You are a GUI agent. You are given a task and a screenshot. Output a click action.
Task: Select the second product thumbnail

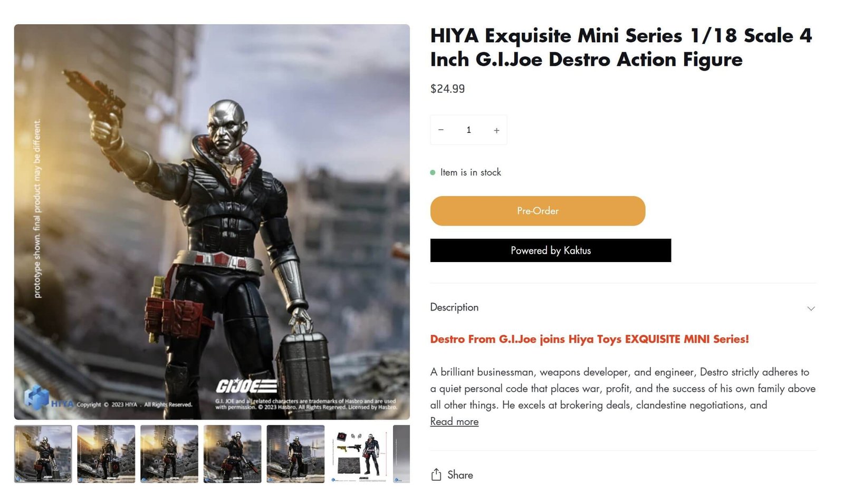coord(106,454)
